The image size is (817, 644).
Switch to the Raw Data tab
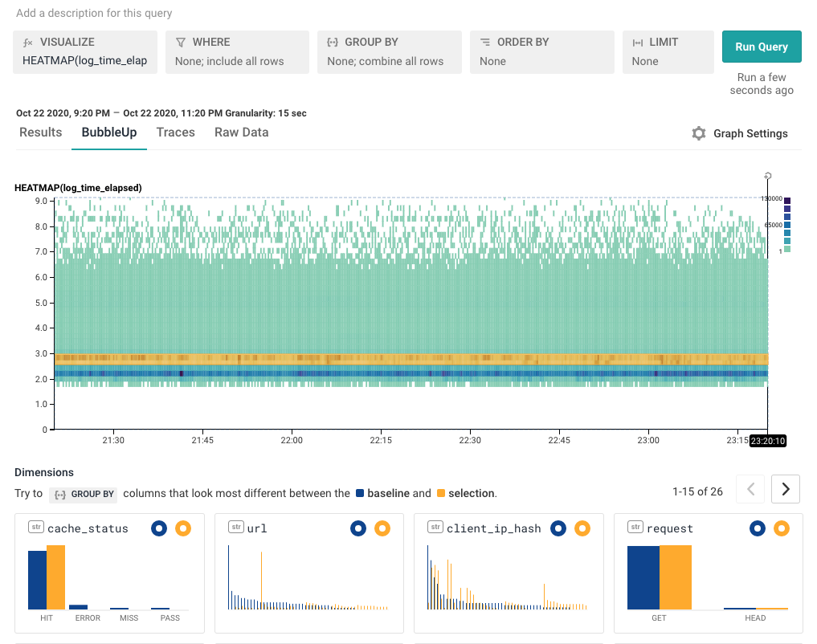(242, 132)
